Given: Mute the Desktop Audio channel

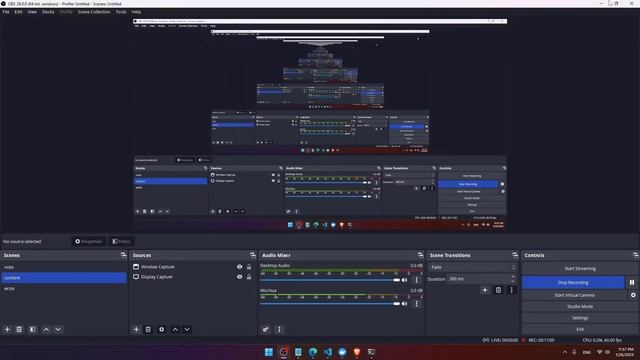Looking at the screenshot, I should pyautogui.click(x=404, y=280).
